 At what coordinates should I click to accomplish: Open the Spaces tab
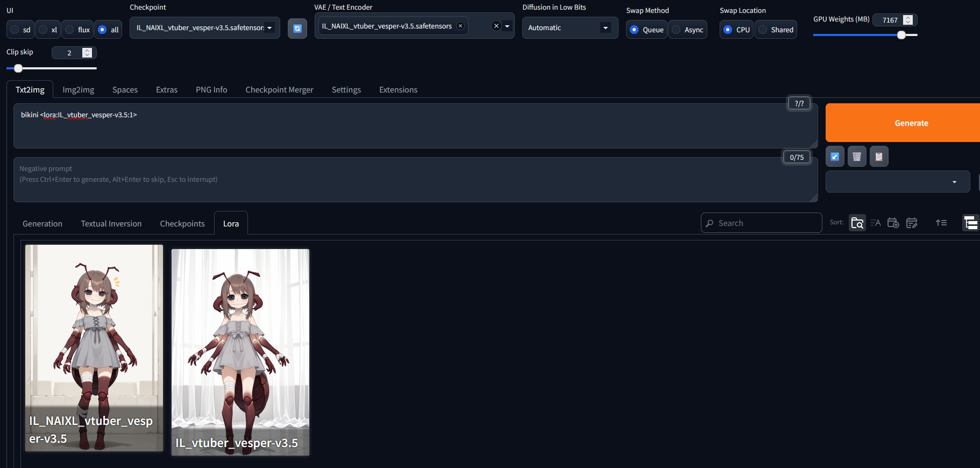click(x=125, y=90)
